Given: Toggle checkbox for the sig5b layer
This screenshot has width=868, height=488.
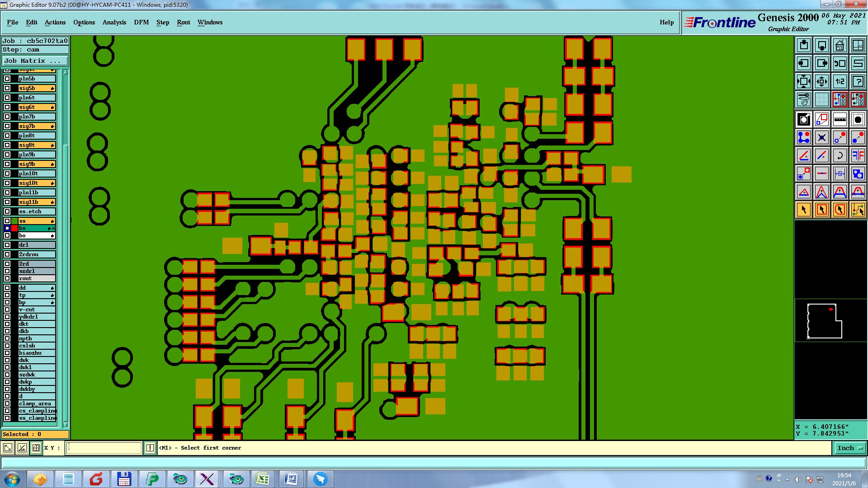Looking at the screenshot, I should tap(7, 88).
